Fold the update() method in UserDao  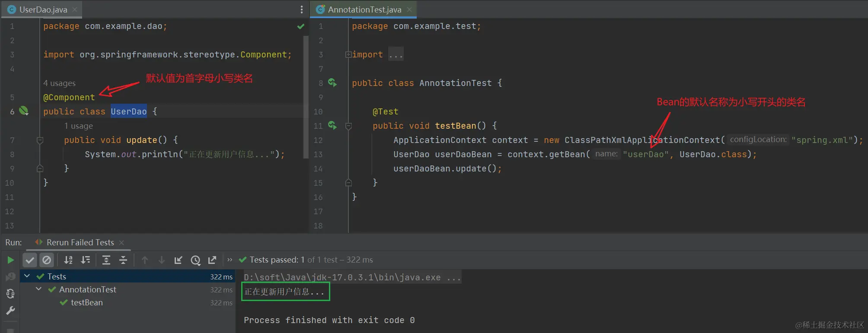pos(40,140)
